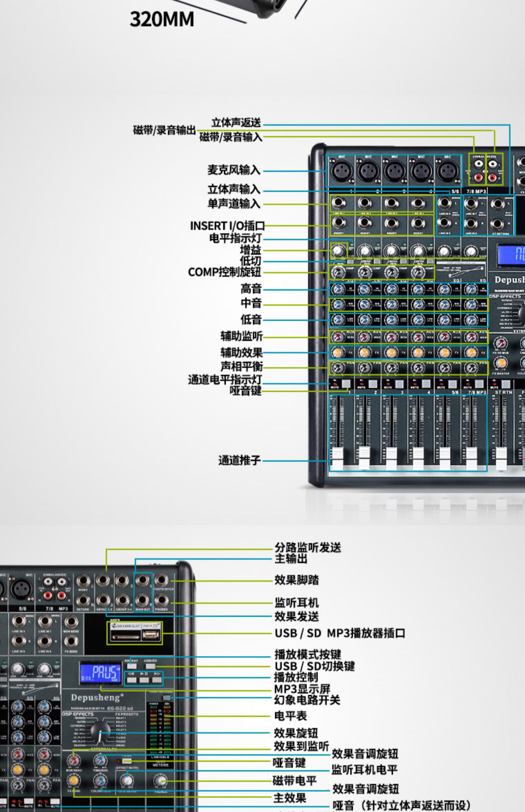This screenshot has width=525, height=812.
Task: Click the 效果脚踏 label
Action: click(x=296, y=580)
